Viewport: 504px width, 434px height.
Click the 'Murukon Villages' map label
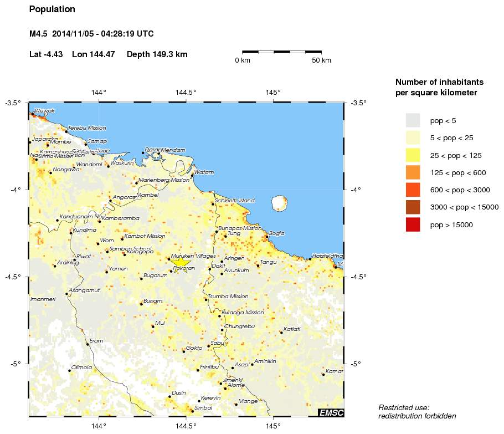pos(191,256)
